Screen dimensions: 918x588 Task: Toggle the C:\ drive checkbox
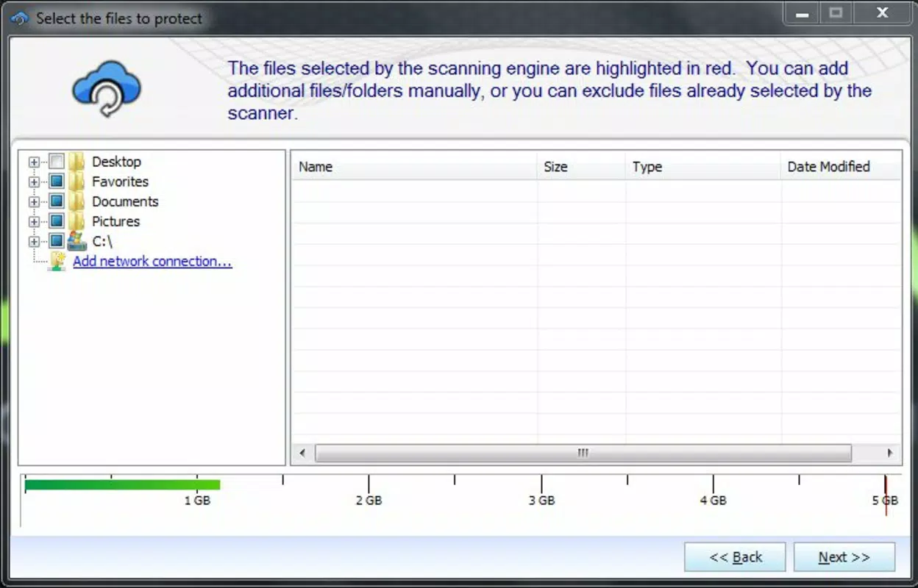click(57, 241)
